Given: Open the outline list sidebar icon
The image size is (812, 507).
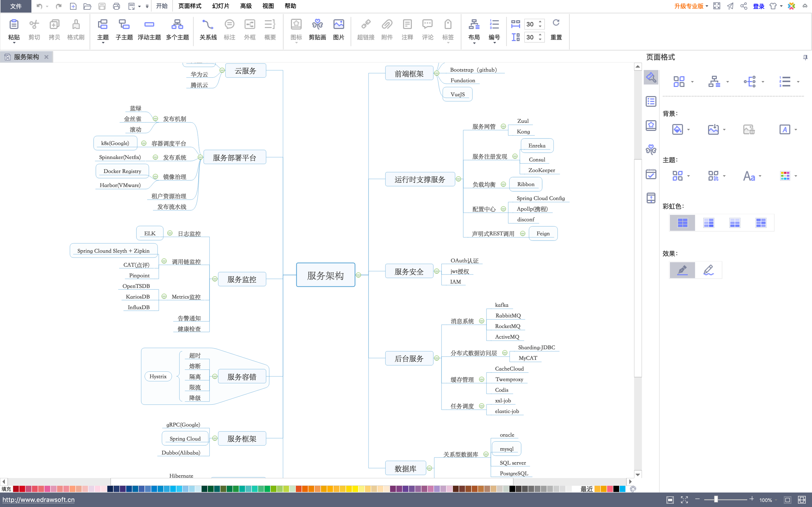Looking at the screenshot, I should tap(651, 101).
